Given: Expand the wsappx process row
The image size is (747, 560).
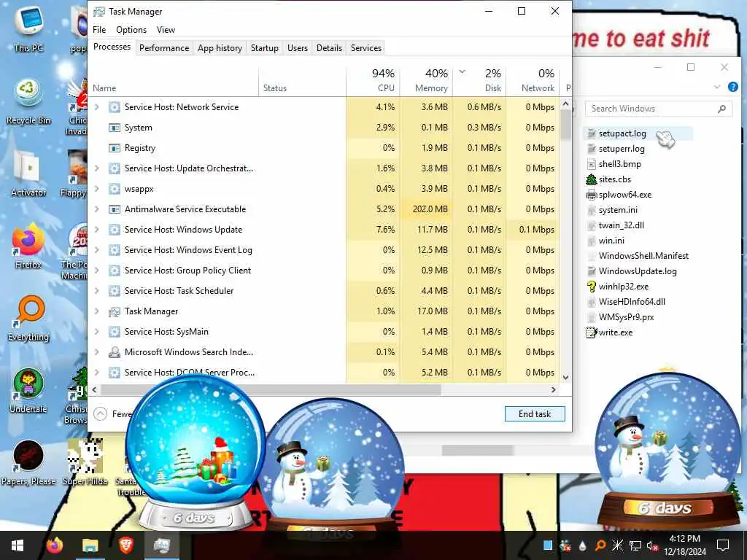Looking at the screenshot, I should (x=97, y=189).
